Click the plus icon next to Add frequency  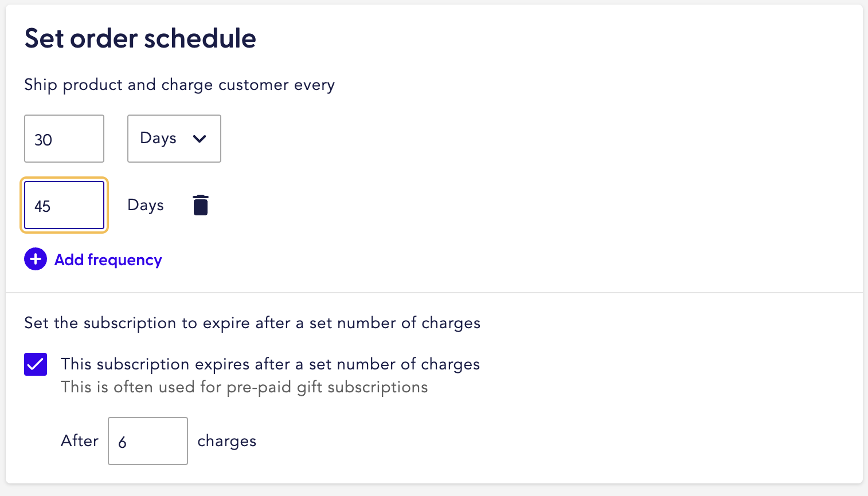click(36, 259)
